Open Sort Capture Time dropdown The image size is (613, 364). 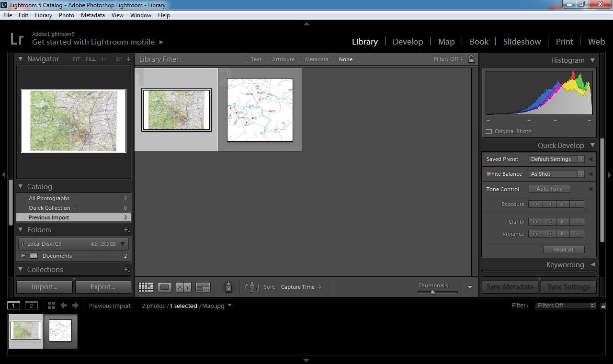301,287
